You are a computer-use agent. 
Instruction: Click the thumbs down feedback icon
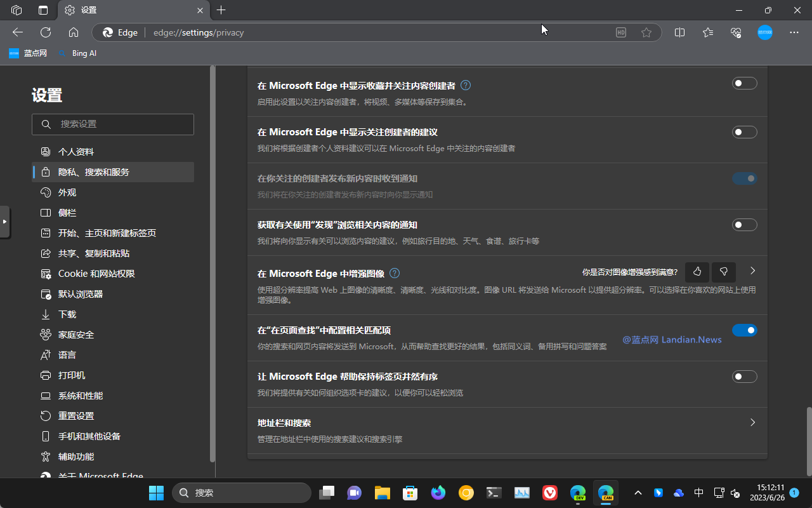[724, 272]
